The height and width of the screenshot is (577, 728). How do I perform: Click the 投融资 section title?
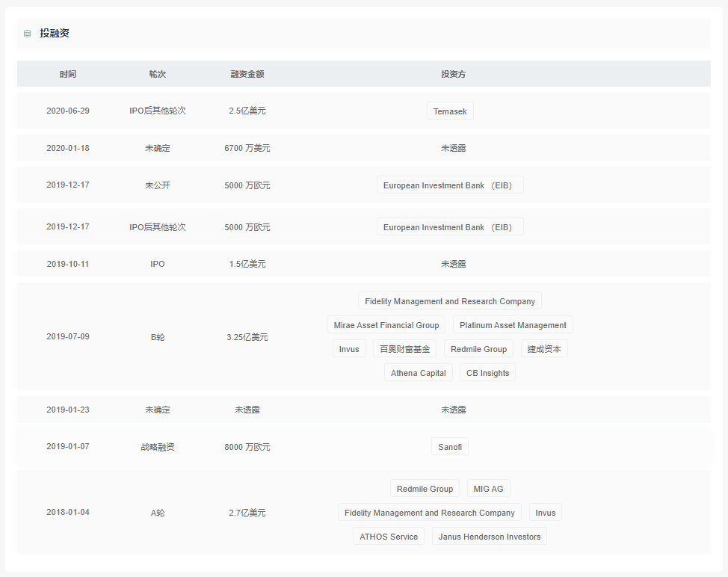pyautogui.click(x=55, y=33)
